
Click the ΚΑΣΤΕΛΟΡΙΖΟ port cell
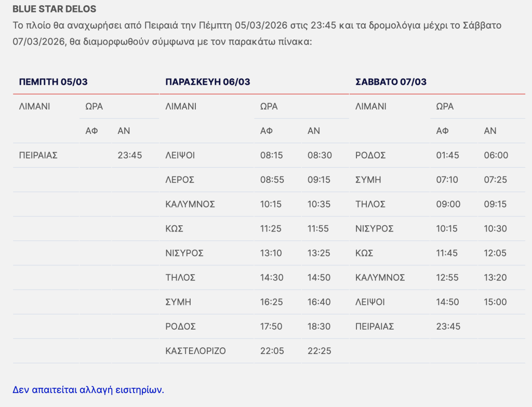click(x=195, y=351)
